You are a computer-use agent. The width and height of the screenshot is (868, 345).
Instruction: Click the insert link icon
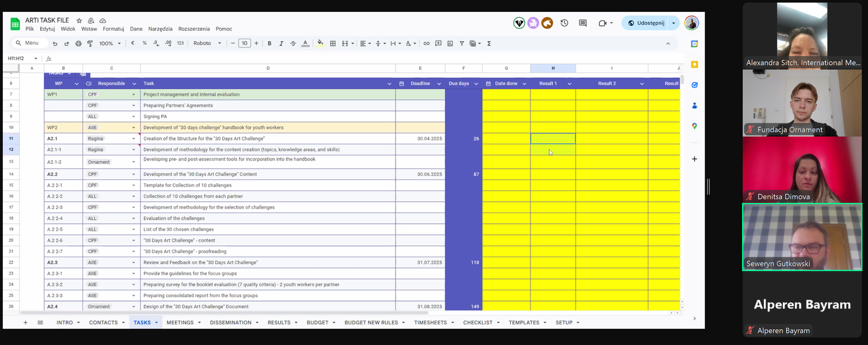tap(426, 43)
